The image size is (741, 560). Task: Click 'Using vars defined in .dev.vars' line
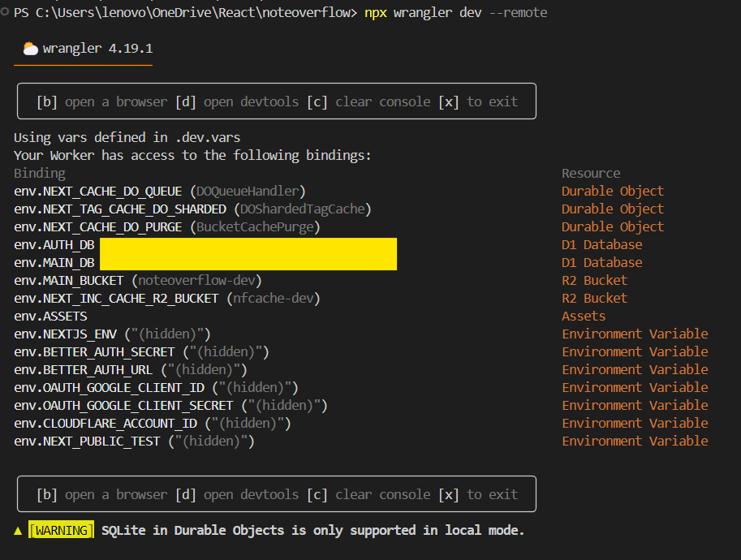pos(127,137)
